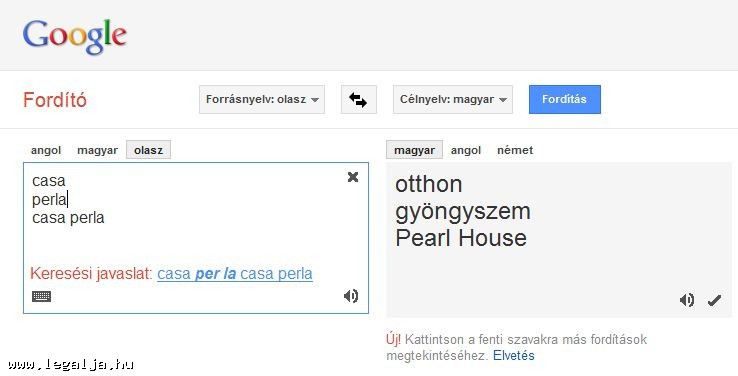Switch target language to angol
738x376 pixels.
pyautogui.click(x=466, y=150)
